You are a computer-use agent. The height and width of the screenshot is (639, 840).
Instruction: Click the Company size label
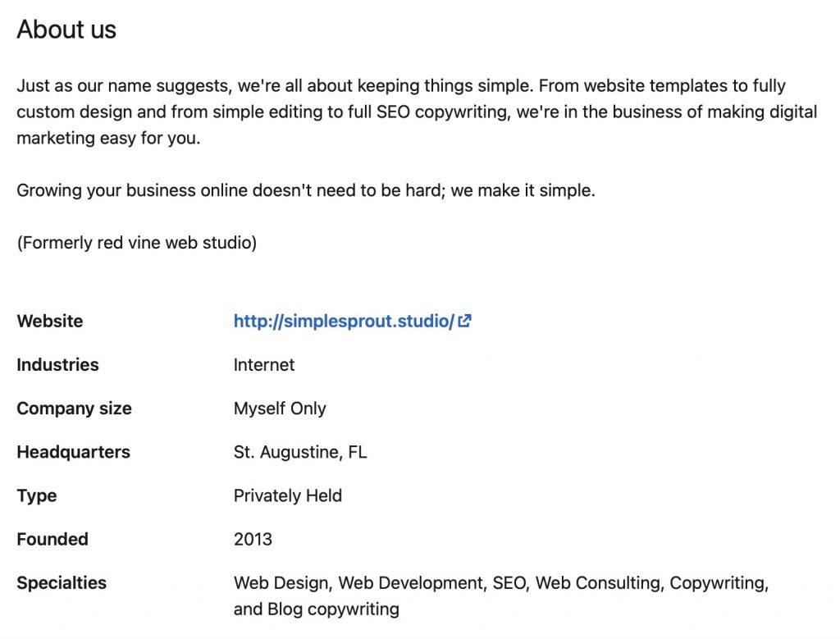click(x=74, y=409)
